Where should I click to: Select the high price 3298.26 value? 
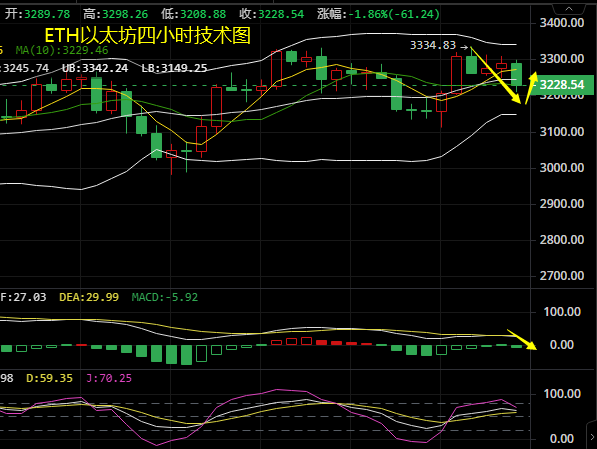click(125, 14)
